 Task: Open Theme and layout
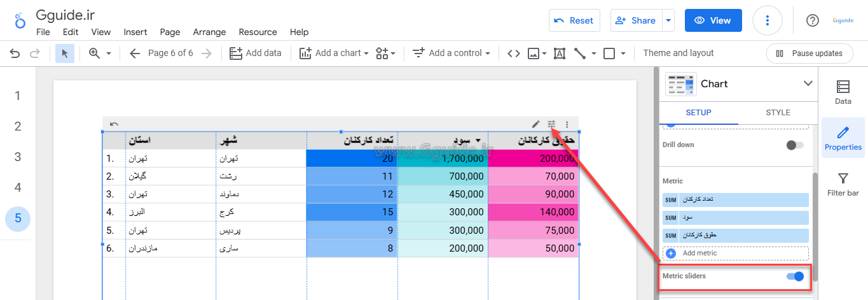click(679, 54)
